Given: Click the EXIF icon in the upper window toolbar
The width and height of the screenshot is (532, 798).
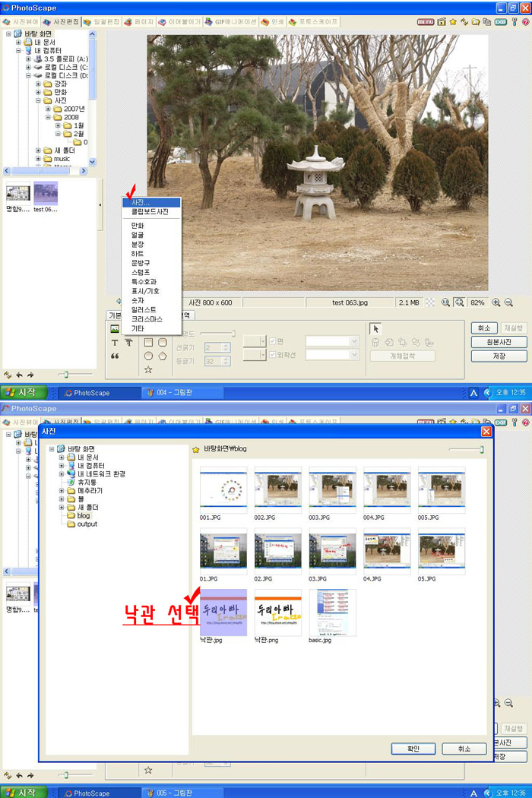Looking at the screenshot, I should 501,22.
